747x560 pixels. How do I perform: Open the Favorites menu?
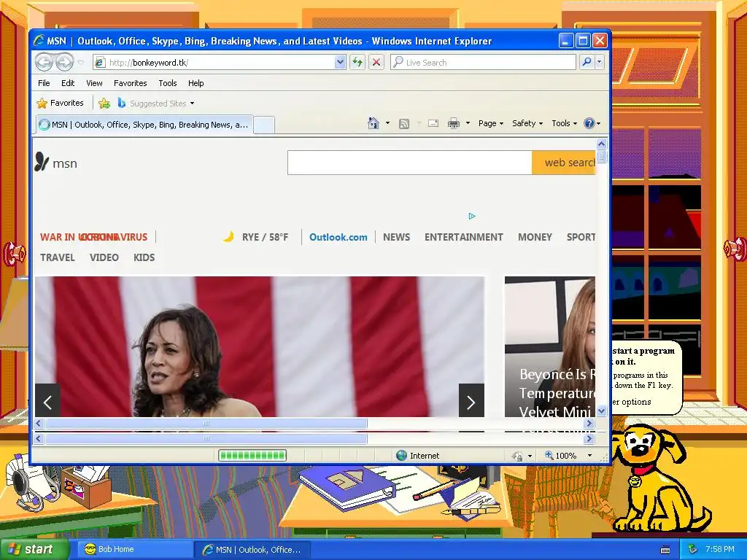coord(130,83)
